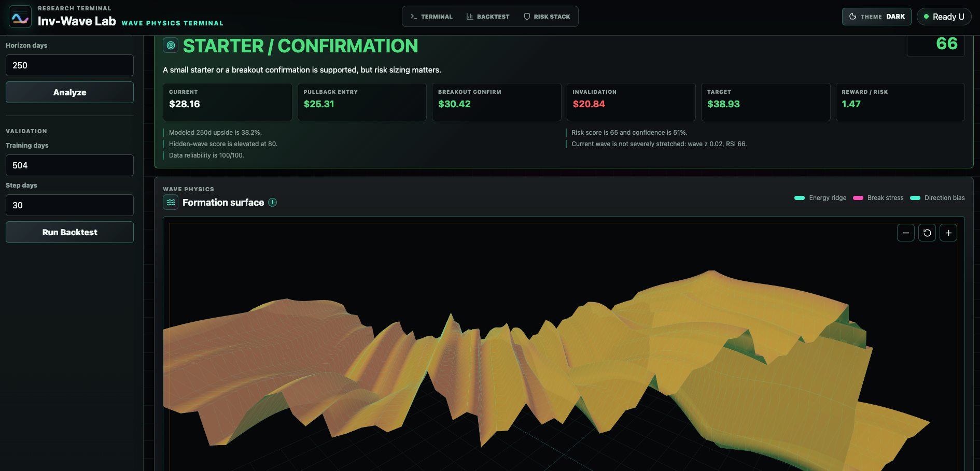
Task: Click the Ready U status indicator
Action: pos(944,17)
